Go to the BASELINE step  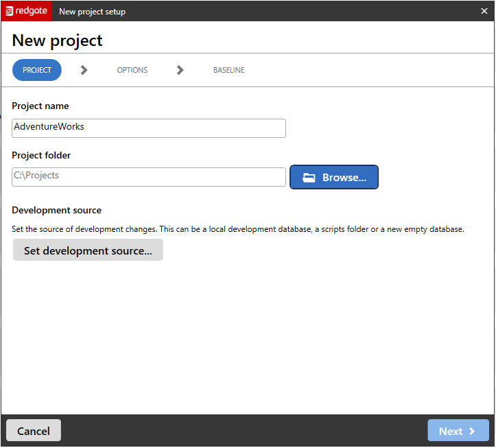pos(228,70)
